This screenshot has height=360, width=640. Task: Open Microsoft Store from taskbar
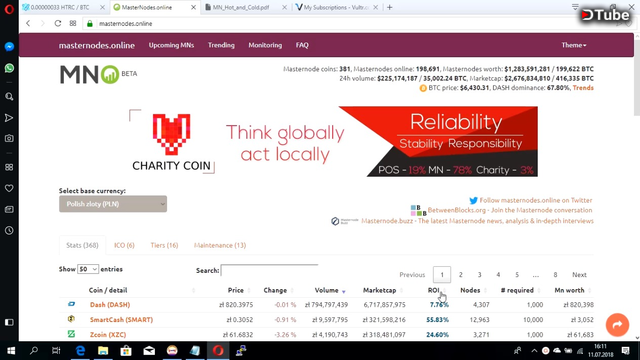click(x=126, y=351)
